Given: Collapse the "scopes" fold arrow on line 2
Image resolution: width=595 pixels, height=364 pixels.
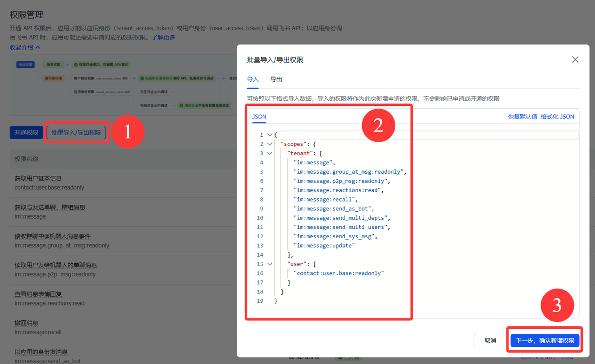Looking at the screenshot, I should tap(270, 144).
